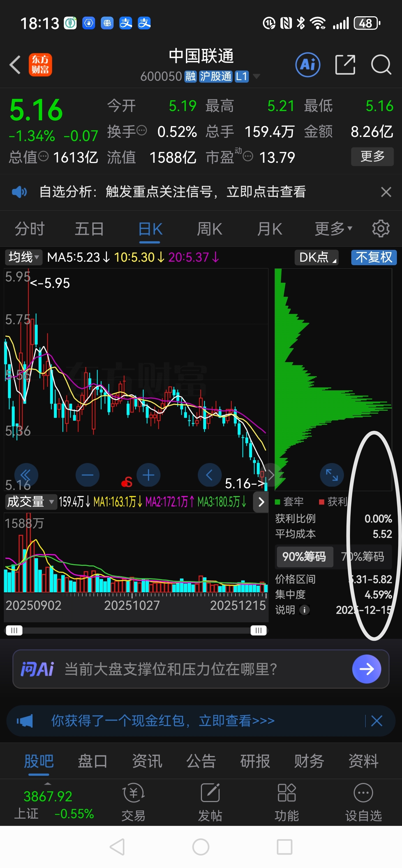Open the 盘口 tab
The image size is (402, 868).
93,761
